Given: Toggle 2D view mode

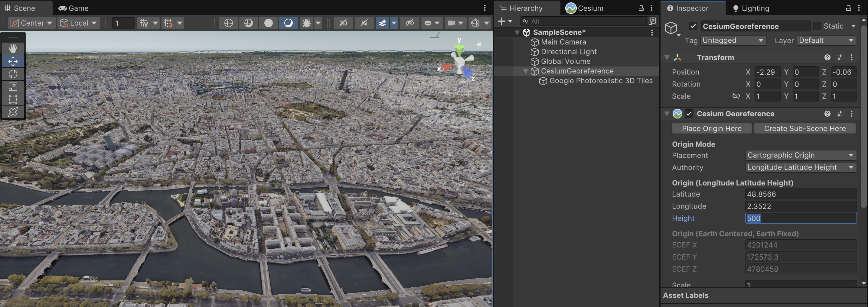Looking at the screenshot, I should (x=343, y=23).
